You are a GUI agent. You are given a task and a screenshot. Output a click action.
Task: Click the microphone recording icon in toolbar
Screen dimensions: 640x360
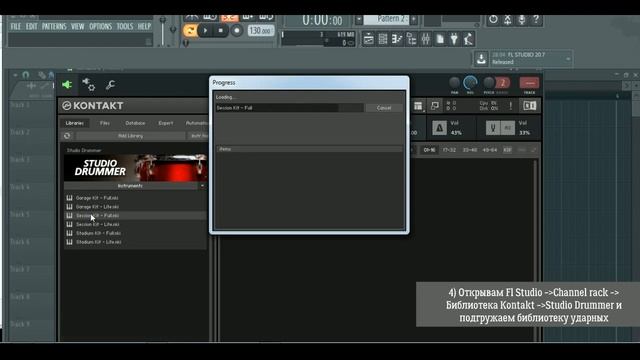[522, 20]
